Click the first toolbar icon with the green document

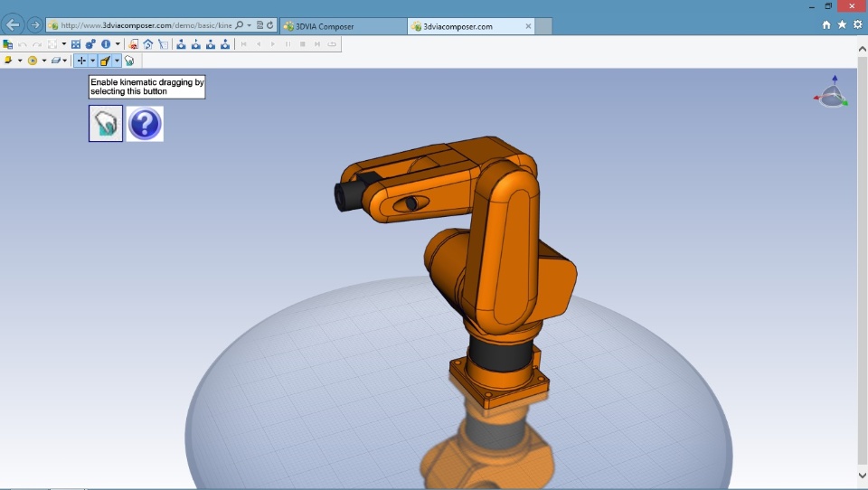[8, 44]
